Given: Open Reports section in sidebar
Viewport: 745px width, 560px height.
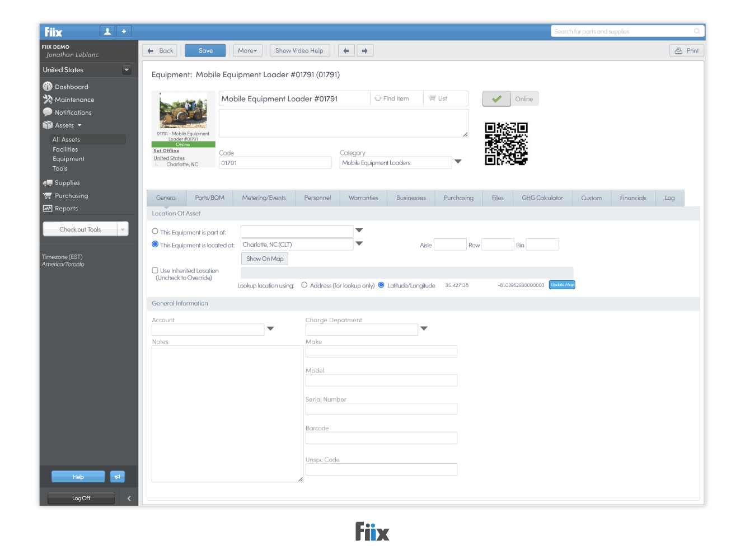Looking at the screenshot, I should [60, 209].
